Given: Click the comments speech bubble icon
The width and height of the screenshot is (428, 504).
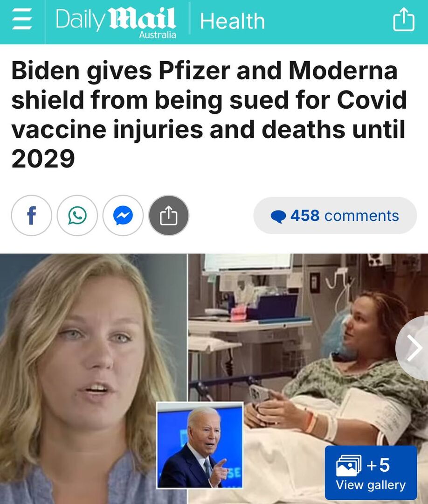Looking at the screenshot, I should point(278,217).
